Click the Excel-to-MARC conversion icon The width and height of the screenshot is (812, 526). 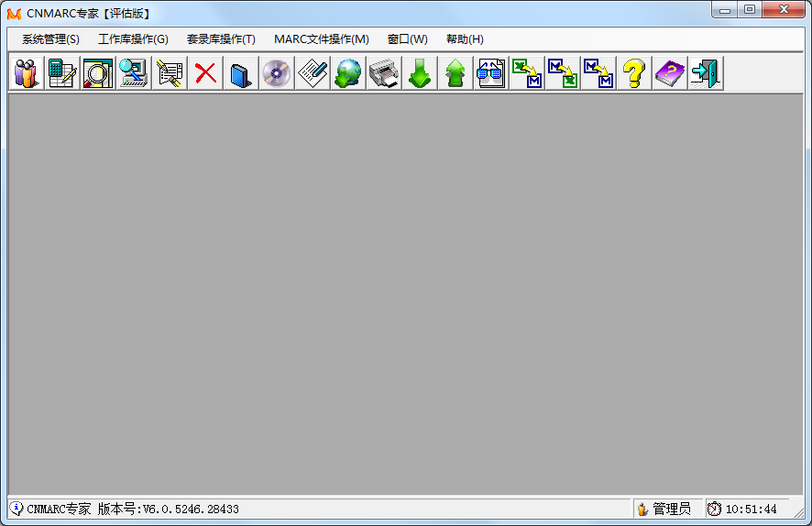click(x=526, y=73)
